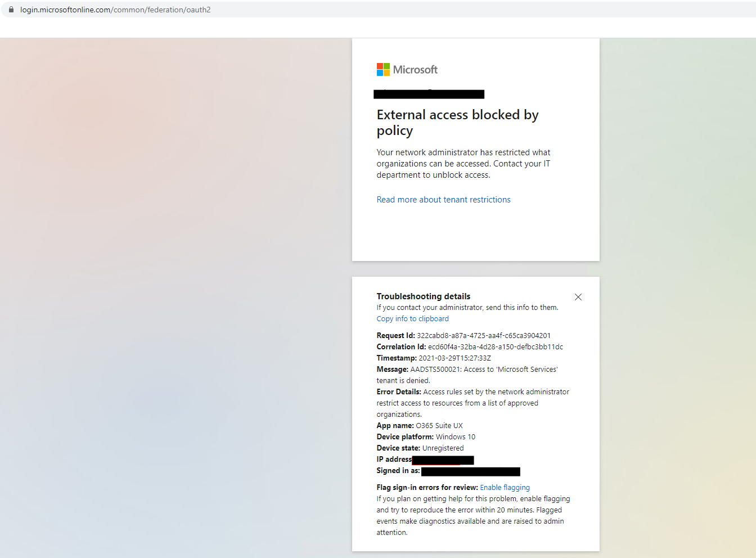Click the App name 'O365 Suite UX'
Image resolution: width=756 pixels, height=558 pixels.
point(439,426)
